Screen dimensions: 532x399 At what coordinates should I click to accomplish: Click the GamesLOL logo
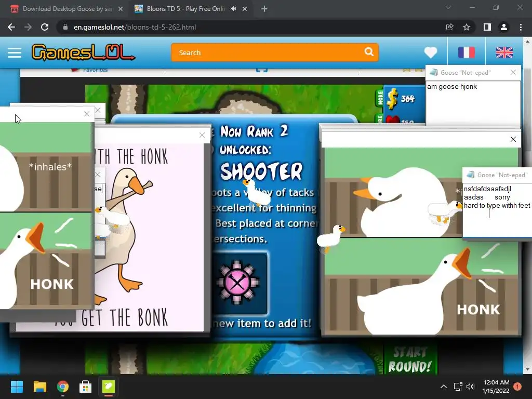[x=84, y=52]
